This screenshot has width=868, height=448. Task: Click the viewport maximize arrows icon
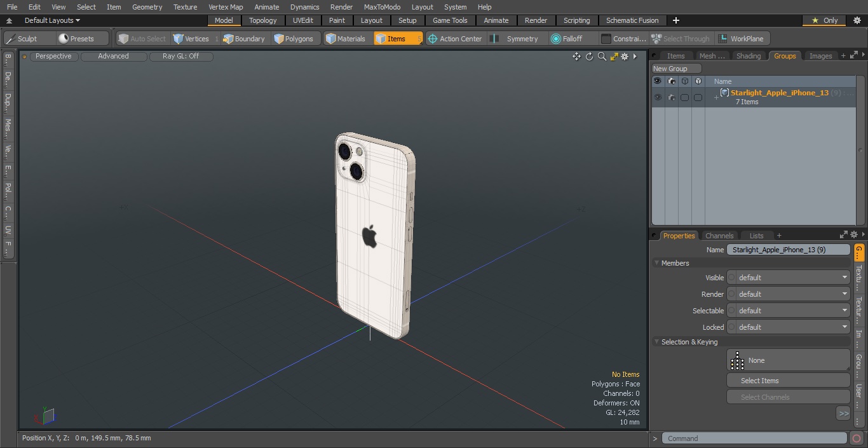pos(614,57)
